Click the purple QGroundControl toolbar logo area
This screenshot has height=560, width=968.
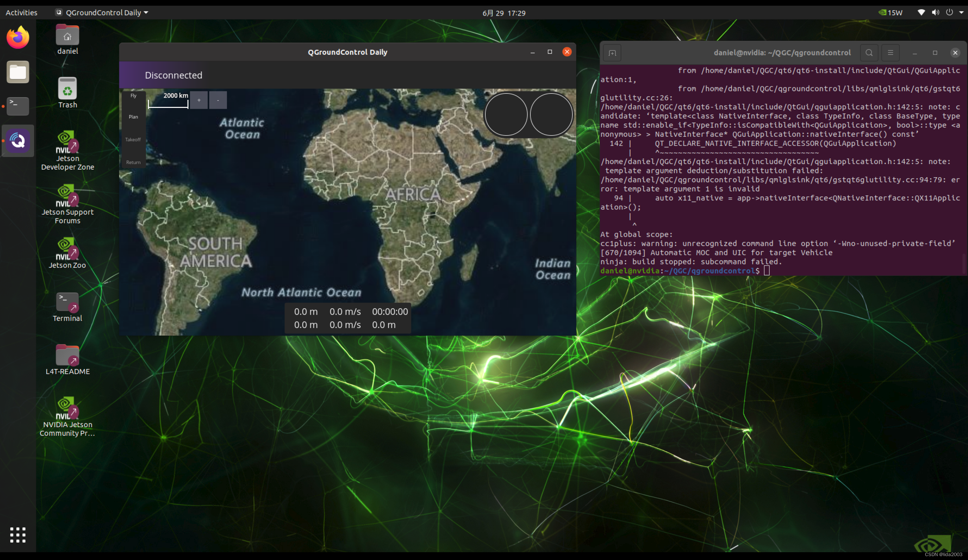pyautogui.click(x=131, y=75)
